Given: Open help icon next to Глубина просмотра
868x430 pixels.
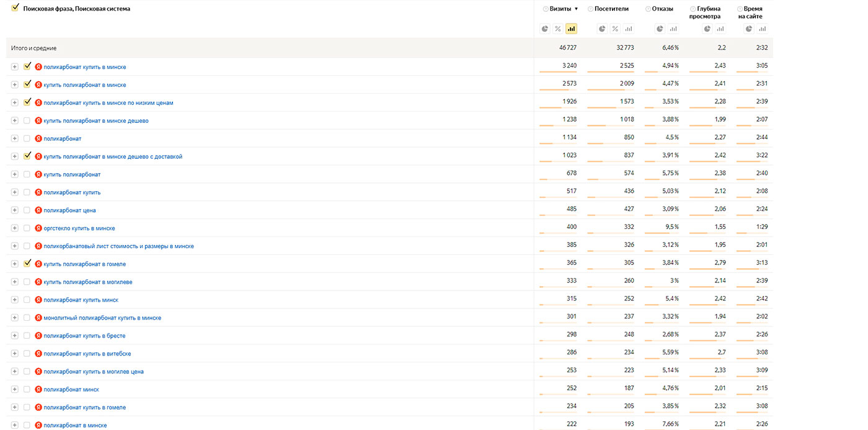Looking at the screenshot, I should (x=693, y=9).
